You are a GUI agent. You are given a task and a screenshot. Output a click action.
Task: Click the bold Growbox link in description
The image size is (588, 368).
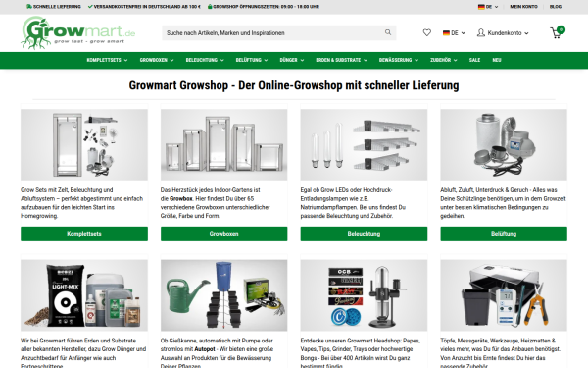(181, 198)
